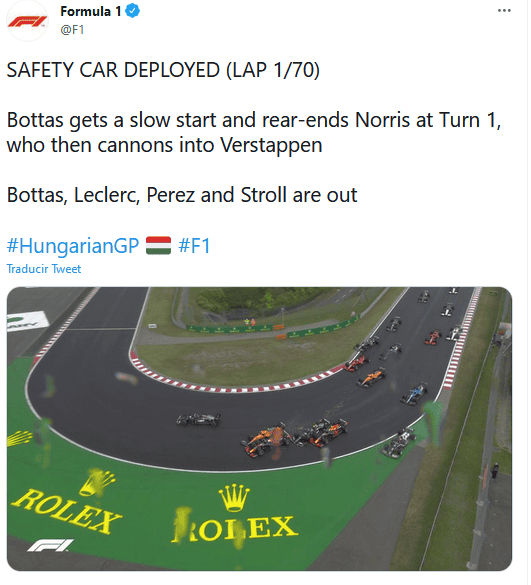Viewport: 531px width, 585px height.
Task: Click the orange McLaren in the collision
Action: pyautogui.click(x=266, y=440)
